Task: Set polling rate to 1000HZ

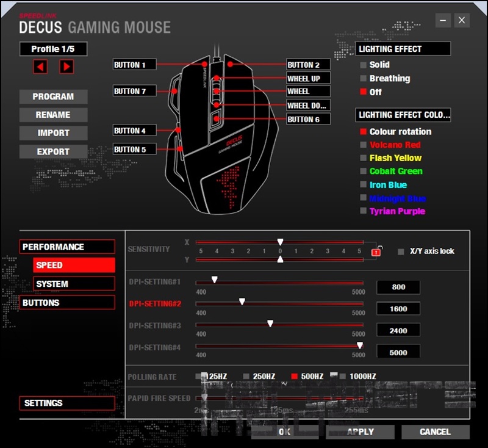Action: [343, 377]
